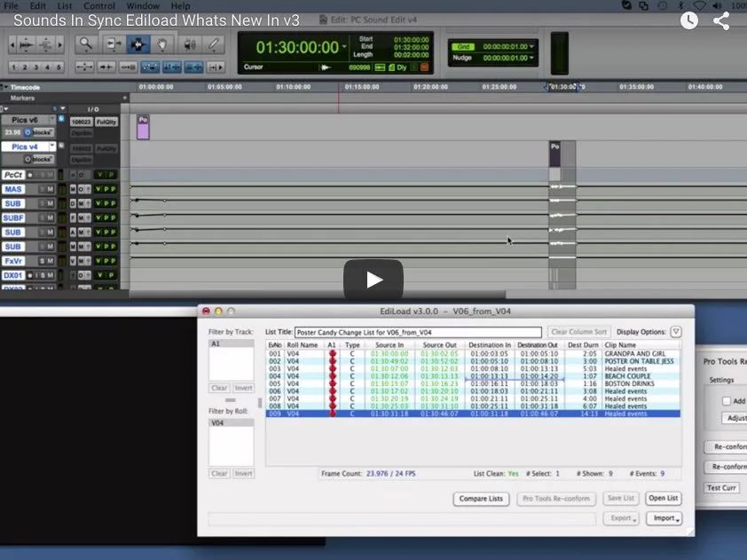
Task: Open the Import dropdown in EdiLoad
Action: tap(664, 518)
